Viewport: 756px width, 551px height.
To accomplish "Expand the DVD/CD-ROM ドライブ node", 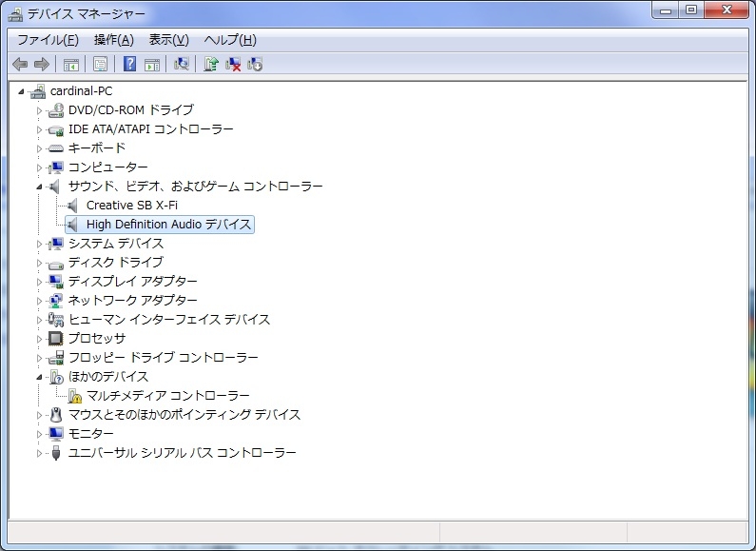I will (40, 110).
